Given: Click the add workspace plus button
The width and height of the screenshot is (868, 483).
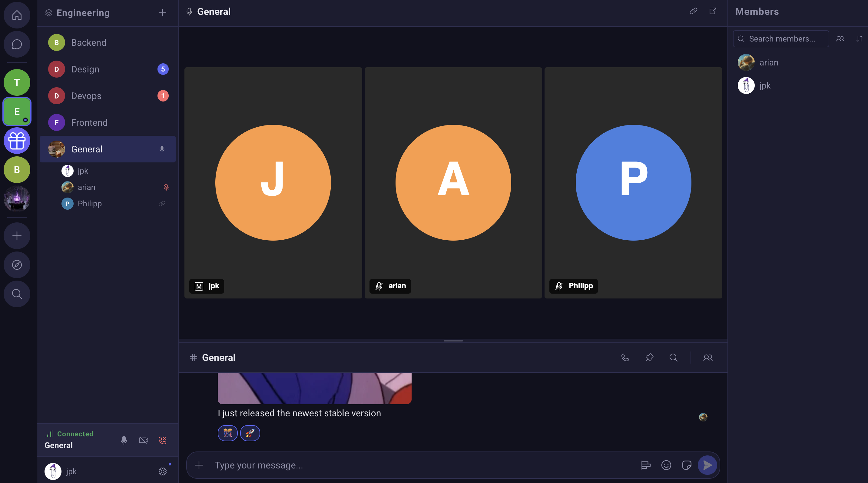Looking at the screenshot, I should point(17,236).
